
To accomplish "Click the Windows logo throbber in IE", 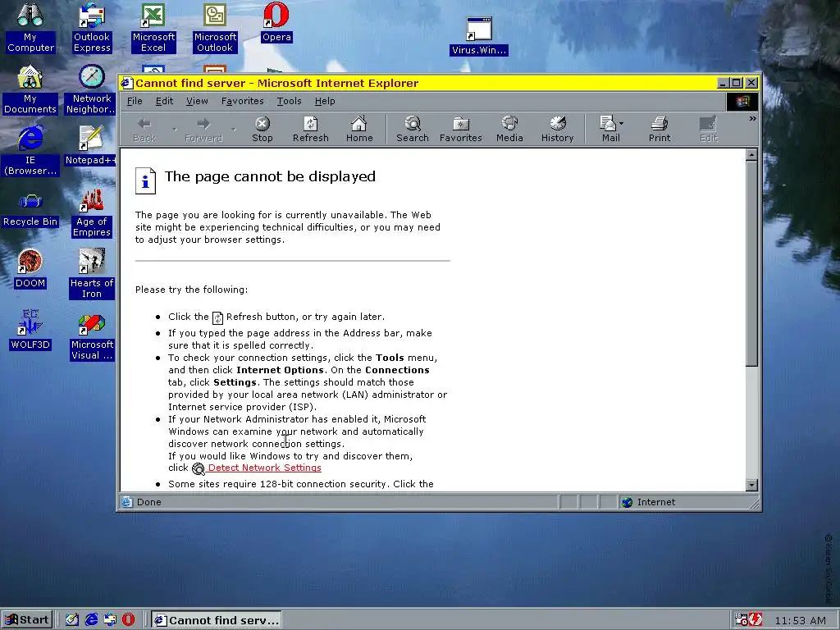I will coord(742,101).
